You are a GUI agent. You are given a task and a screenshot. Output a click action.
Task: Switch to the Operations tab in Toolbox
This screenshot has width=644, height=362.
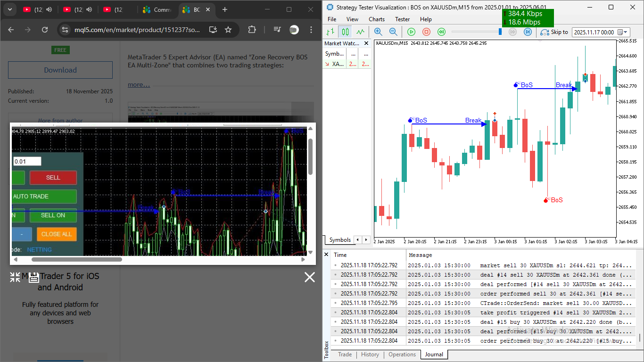pos(402,354)
